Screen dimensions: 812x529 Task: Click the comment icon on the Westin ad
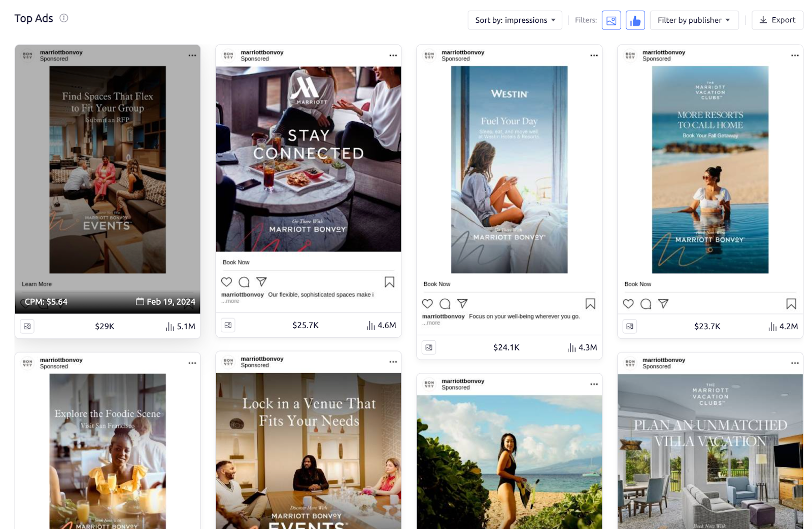[x=445, y=304]
